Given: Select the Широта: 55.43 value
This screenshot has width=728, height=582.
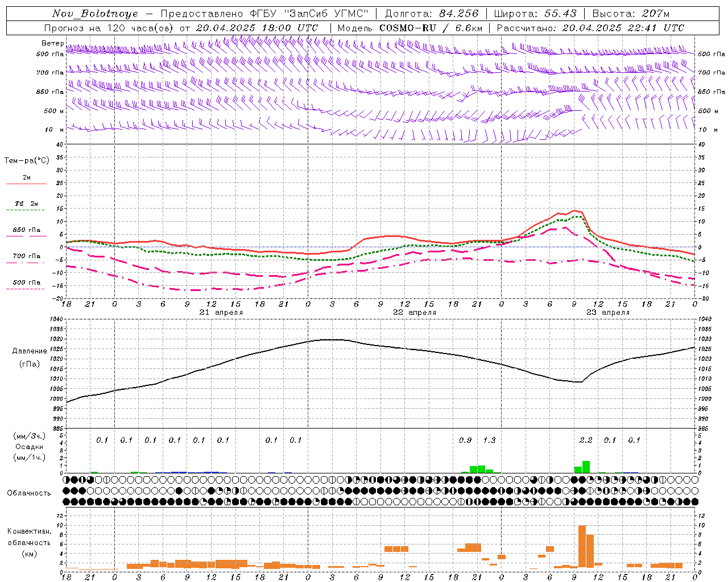Looking at the screenshot, I should pyautogui.click(x=535, y=14).
